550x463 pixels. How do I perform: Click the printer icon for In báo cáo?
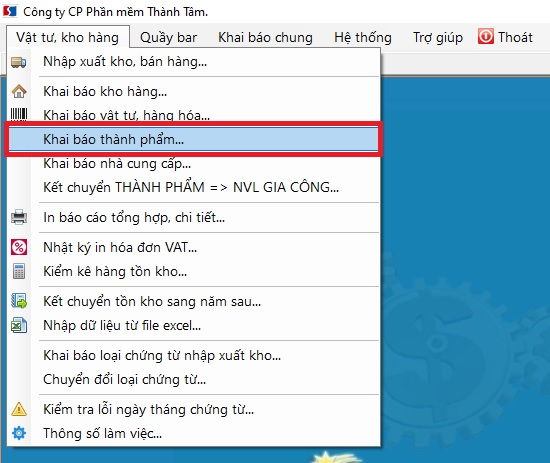pos(19,217)
